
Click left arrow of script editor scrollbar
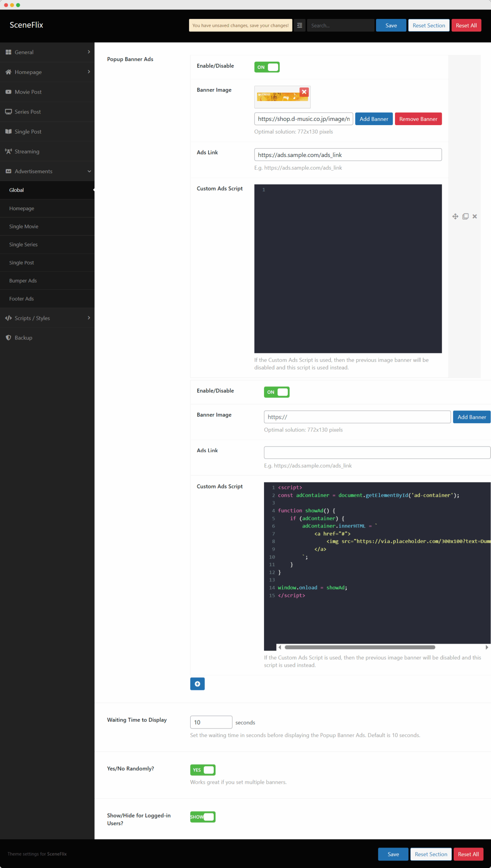[280, 647]
